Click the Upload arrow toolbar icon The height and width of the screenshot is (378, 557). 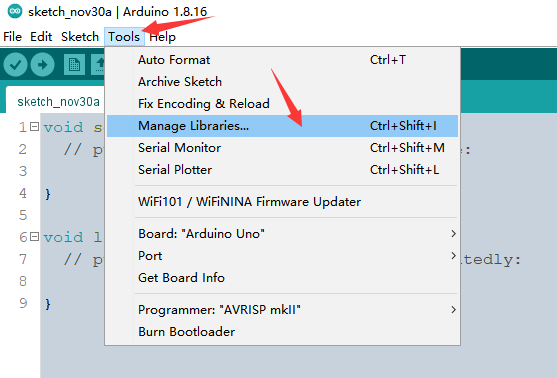pyautogui.click(x=42, y=65)
